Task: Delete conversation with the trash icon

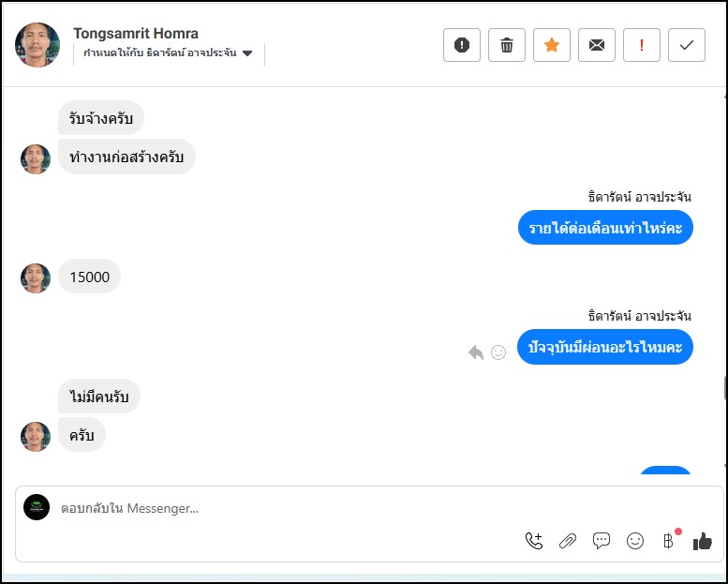Action: (507, 45)
